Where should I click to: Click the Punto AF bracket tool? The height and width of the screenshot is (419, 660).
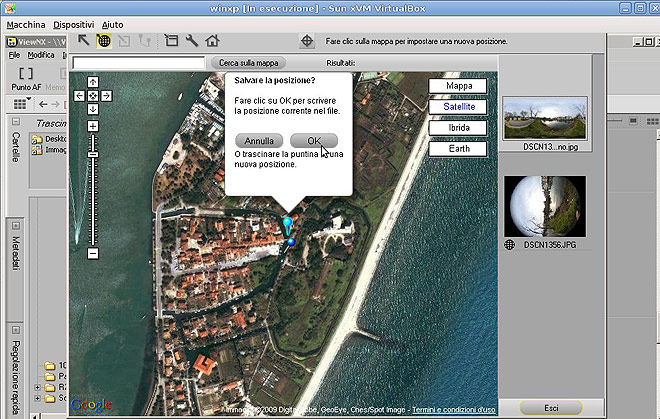pos(26,78)
